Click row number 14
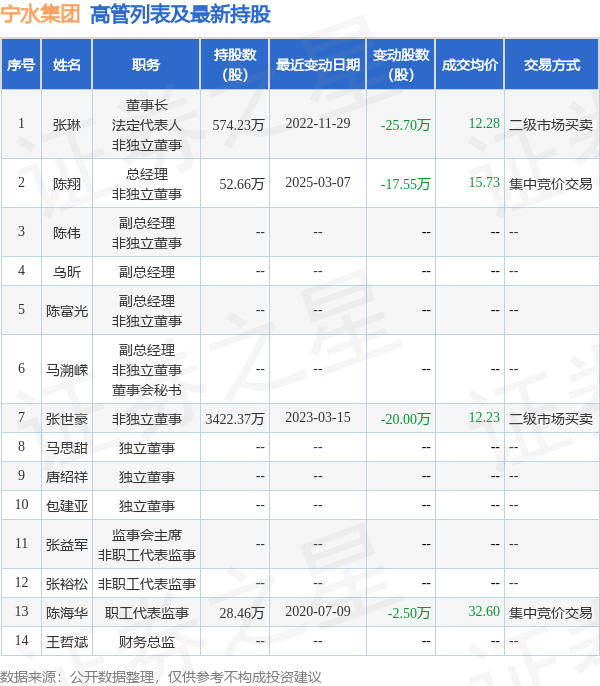Image resolution: width=600 pixels, height=686 pixels. click(x=21, y=640)
